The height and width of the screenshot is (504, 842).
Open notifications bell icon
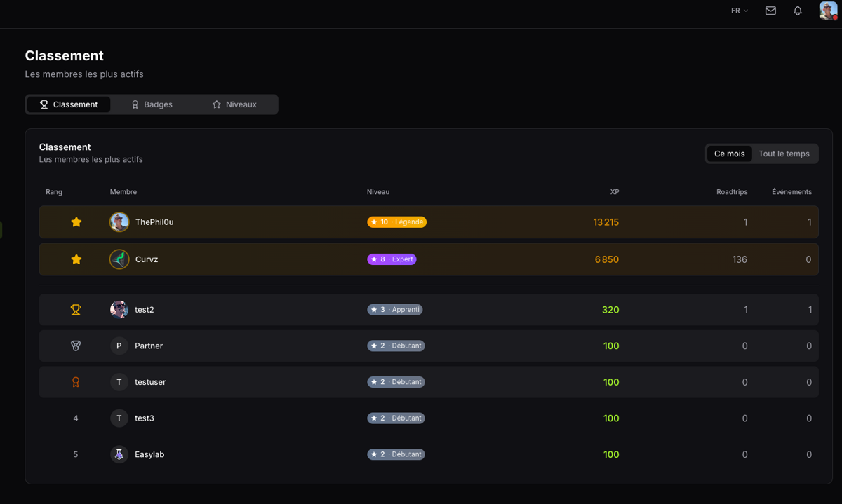click(x=798, y=11)
